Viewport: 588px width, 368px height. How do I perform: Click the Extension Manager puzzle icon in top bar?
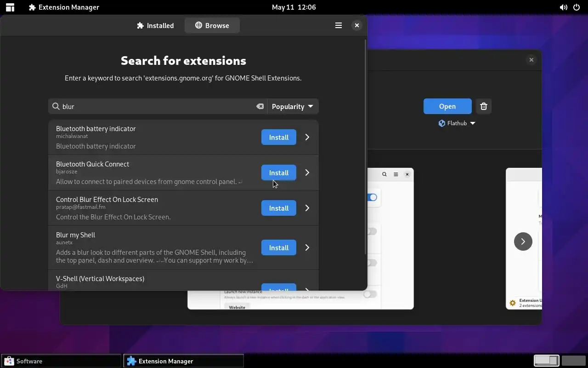(32, 7)
